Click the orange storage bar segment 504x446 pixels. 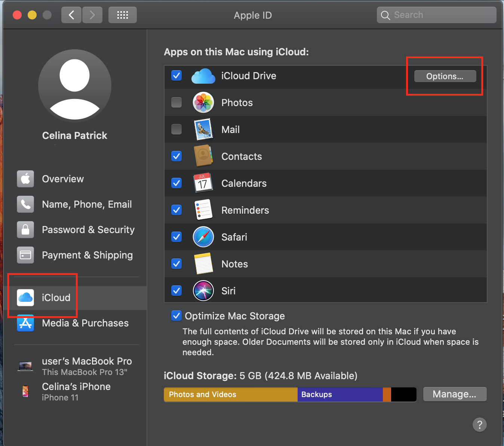[387, 394]
